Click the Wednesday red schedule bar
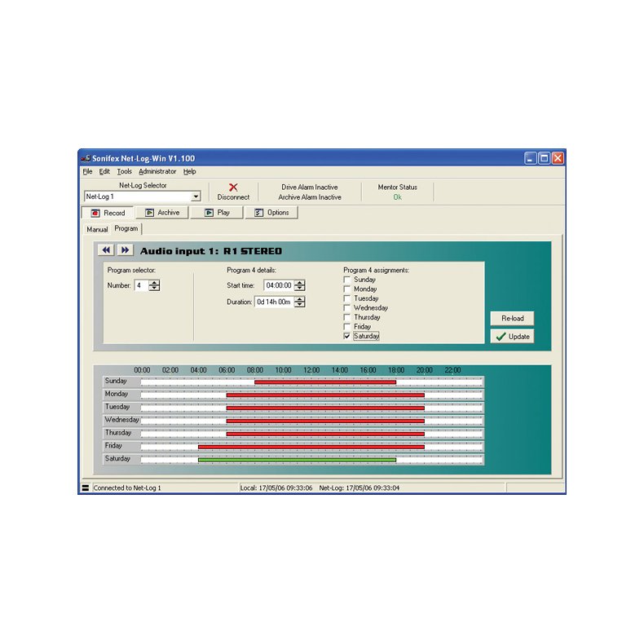This screenshot has height=644, width=644. pyautogui.click(x=325, y=421)
